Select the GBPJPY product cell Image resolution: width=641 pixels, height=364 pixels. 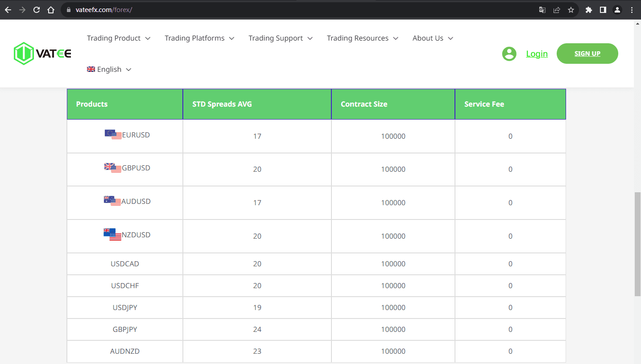click(125, 329)
